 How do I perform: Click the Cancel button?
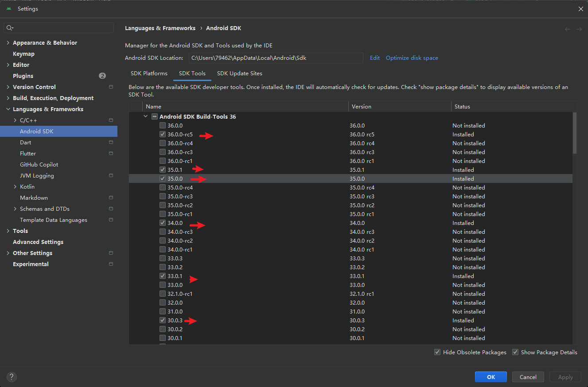pyautogui.click(x=528, y=377)
